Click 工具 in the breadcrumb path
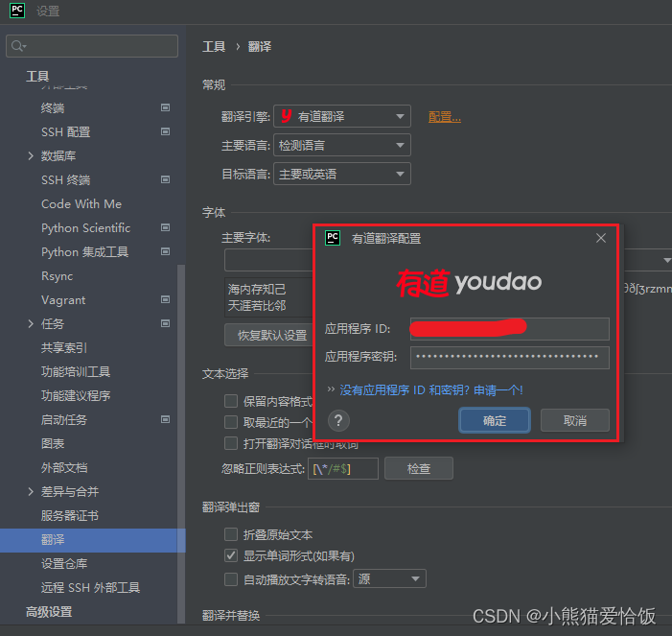The width and height of the screenshot is (672, 636). [x=214, y=46]
